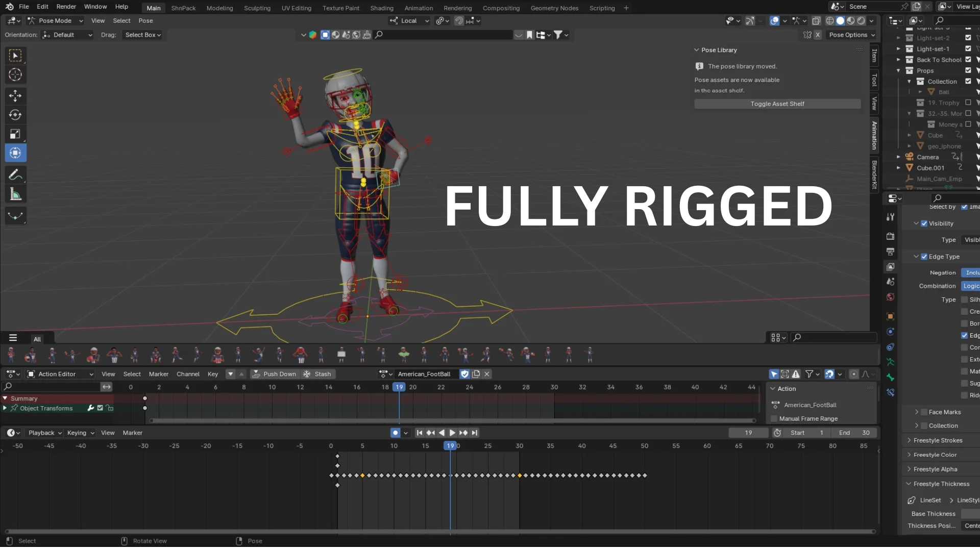
Task: Expand the Camera item in the outliner
Action: [899, 157]
